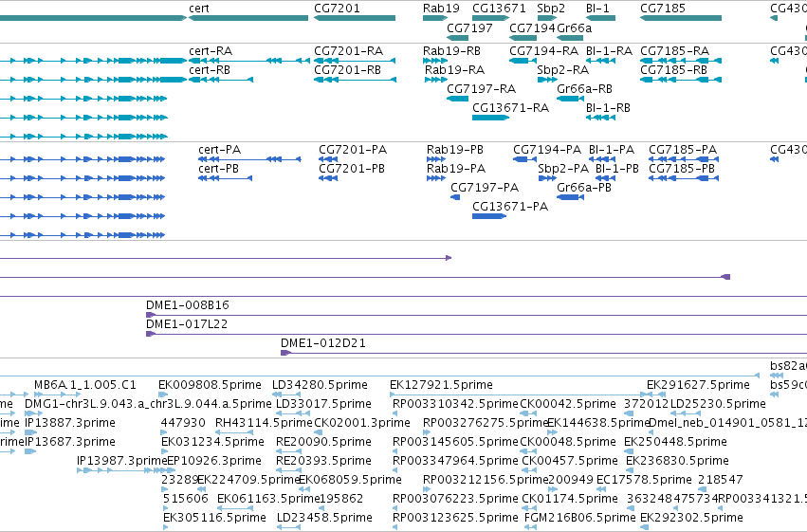Select the EK009808.5prime EST label
Screen dimensions: 807x532
click(210, 385)
